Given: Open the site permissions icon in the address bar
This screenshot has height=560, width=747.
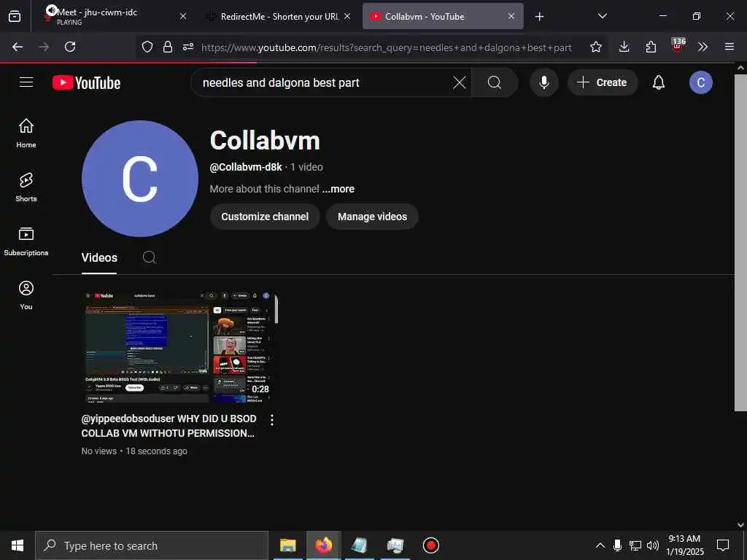Looking at the screenshot, I should [188, 47].
